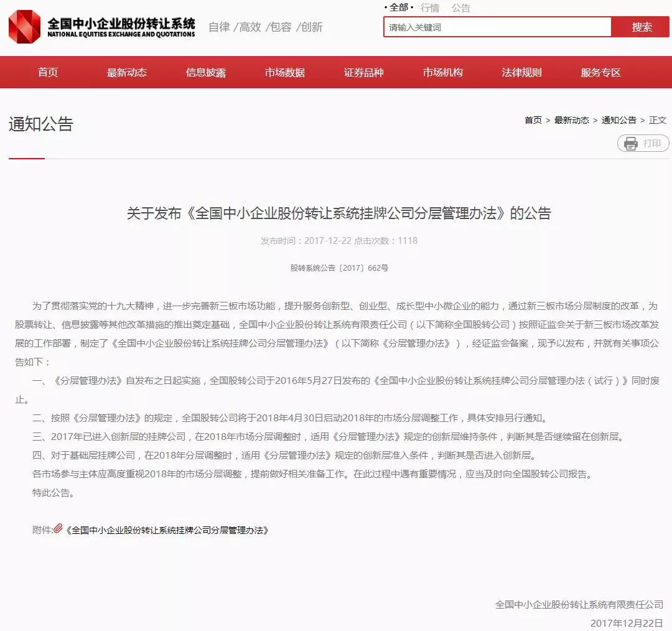
Task: Click the printer icon in the print button
Action: click(x=630, y=143)
